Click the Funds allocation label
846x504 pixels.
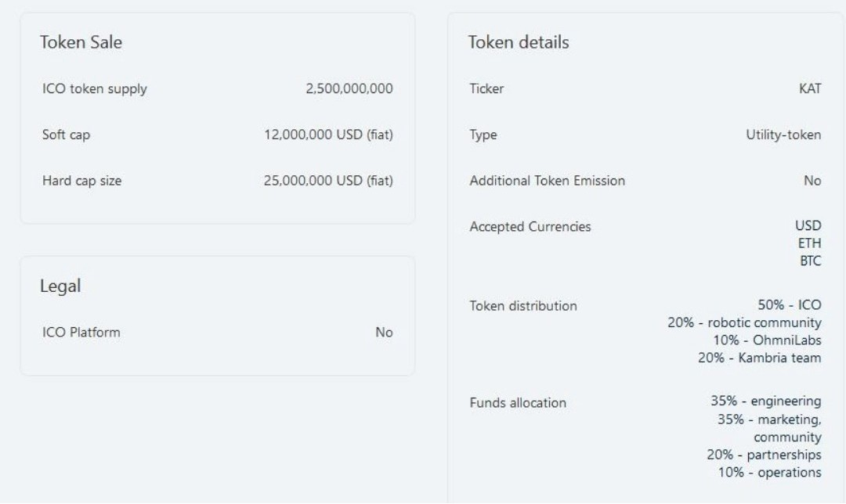(517, 403)
